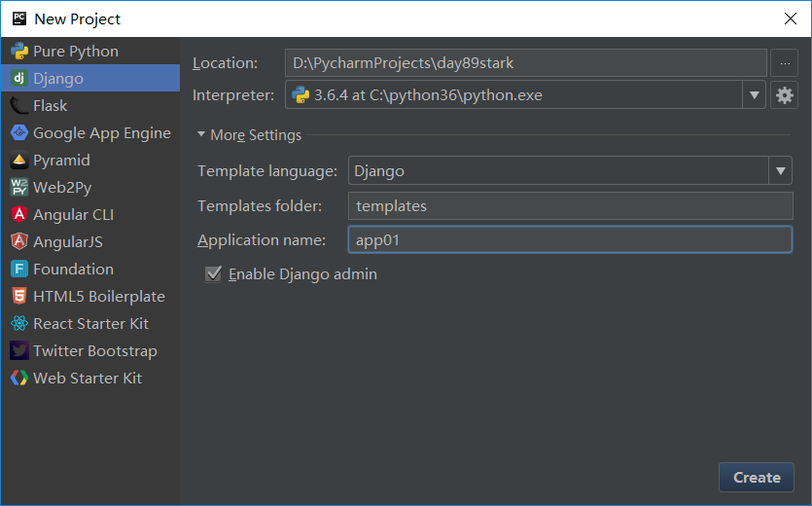812x506 pixels.
Task: Select Pyramid project type label
Action: pos(61,161)
